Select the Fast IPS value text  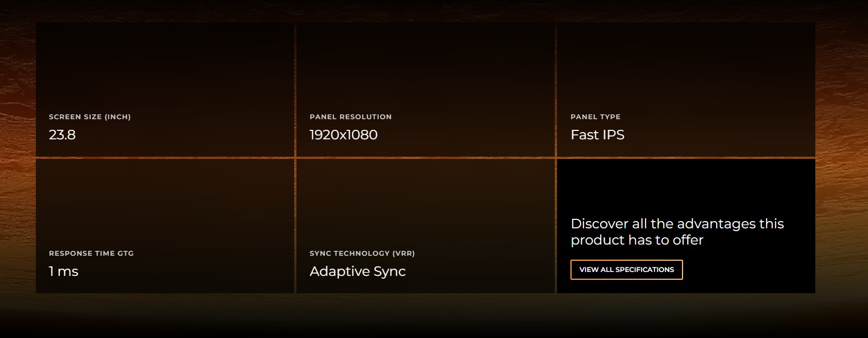pos(597,135)
